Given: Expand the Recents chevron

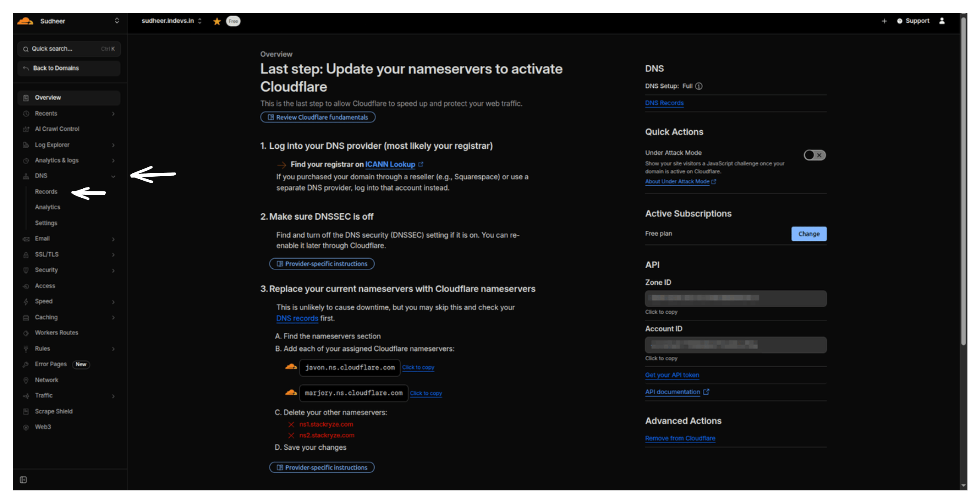Looking at the screenshot, I should (x=113, y=113).
